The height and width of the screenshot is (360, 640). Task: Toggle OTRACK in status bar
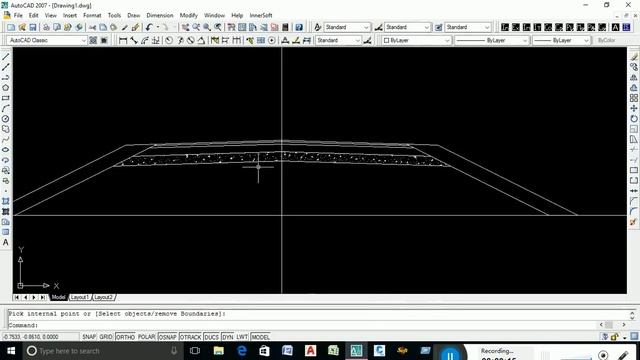point(191,337)
